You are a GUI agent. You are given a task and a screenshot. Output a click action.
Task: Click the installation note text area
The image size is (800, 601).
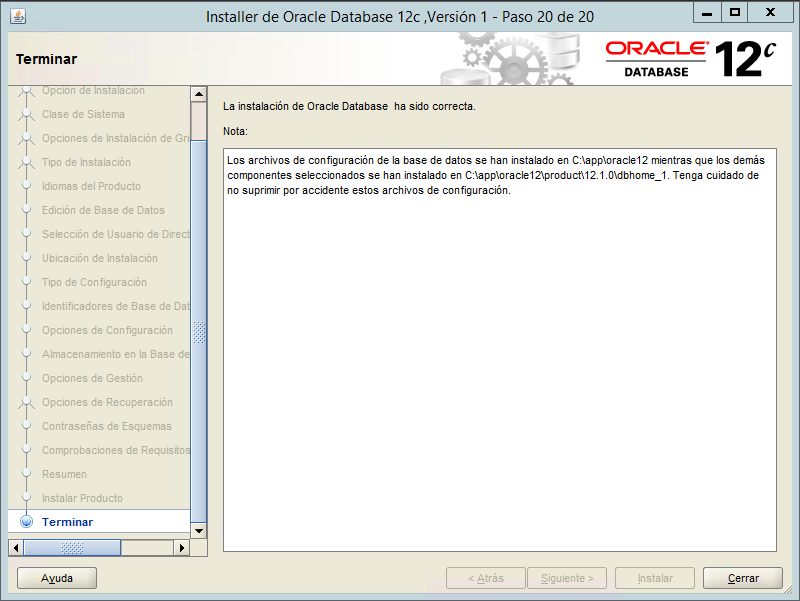coord(499,350)
